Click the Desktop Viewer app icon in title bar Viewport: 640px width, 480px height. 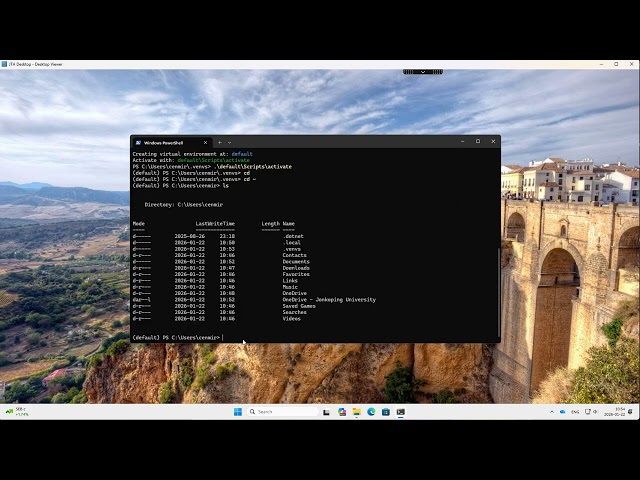pyautogui.click(x=4, y=64)
